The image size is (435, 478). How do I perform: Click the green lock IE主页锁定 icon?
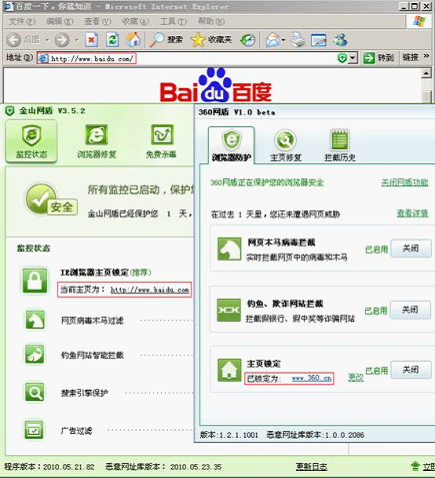[35, 281]
